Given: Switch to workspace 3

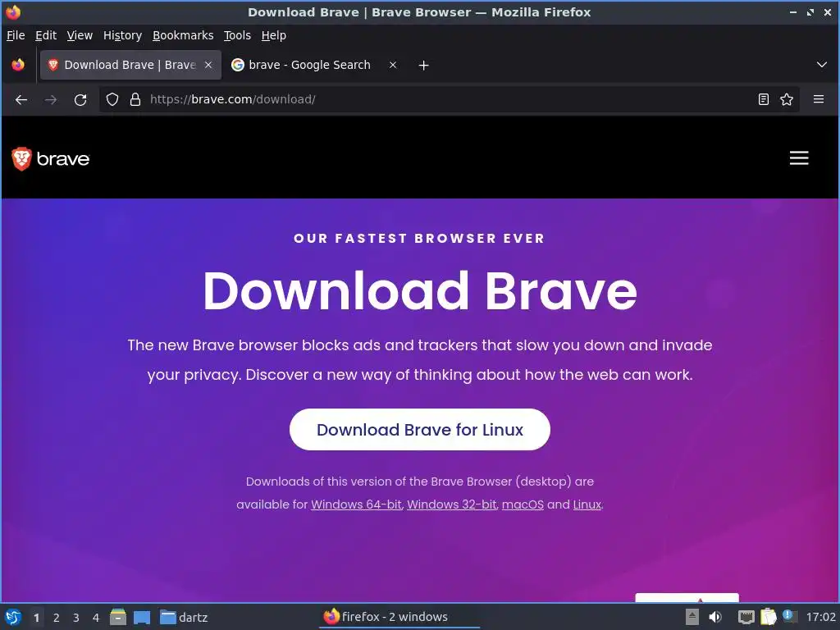Looking at the screenshot, I should click(x=76, y=618).
